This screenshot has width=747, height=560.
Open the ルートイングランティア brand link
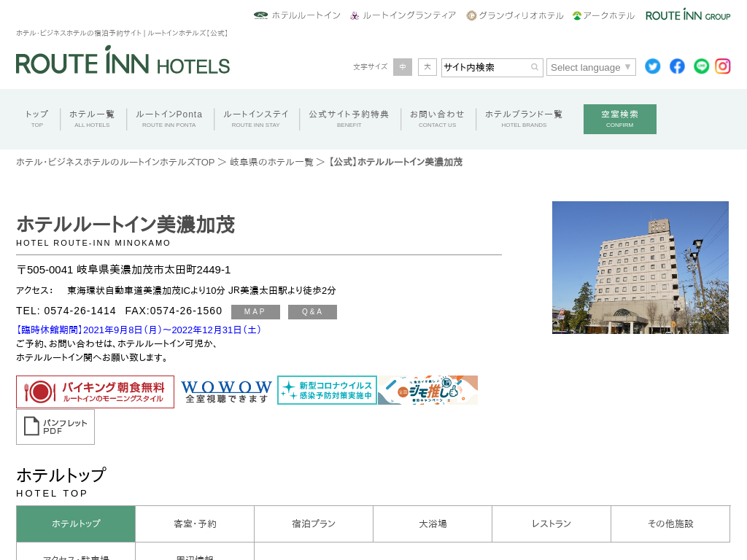(x=403, y=15)
